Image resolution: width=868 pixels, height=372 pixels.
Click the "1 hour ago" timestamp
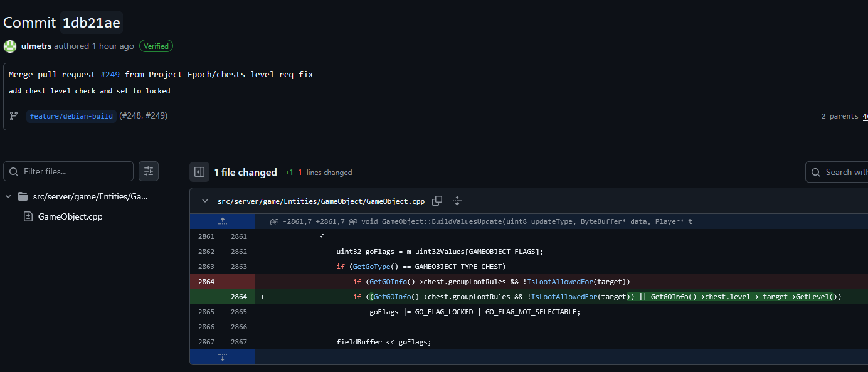pos(113,46)
